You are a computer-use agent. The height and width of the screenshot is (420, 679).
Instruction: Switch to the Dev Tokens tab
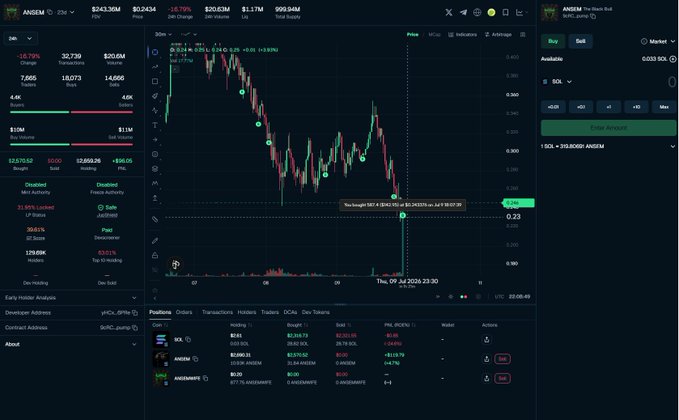pos(316,312)
